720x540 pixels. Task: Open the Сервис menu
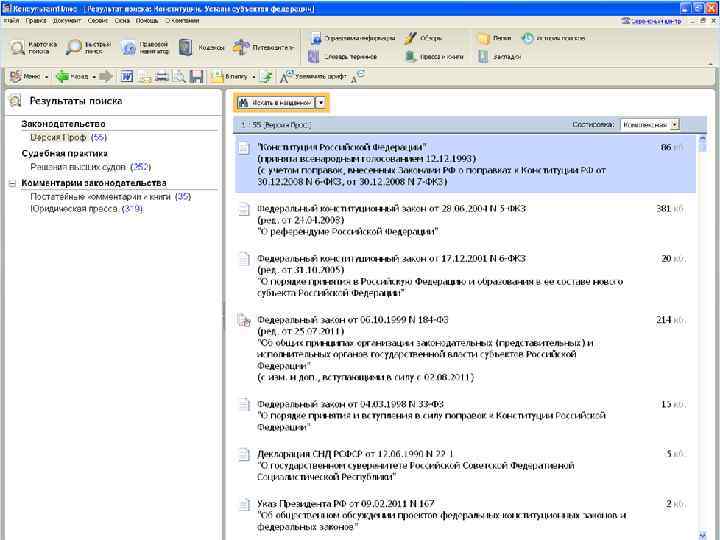(97, 21)
